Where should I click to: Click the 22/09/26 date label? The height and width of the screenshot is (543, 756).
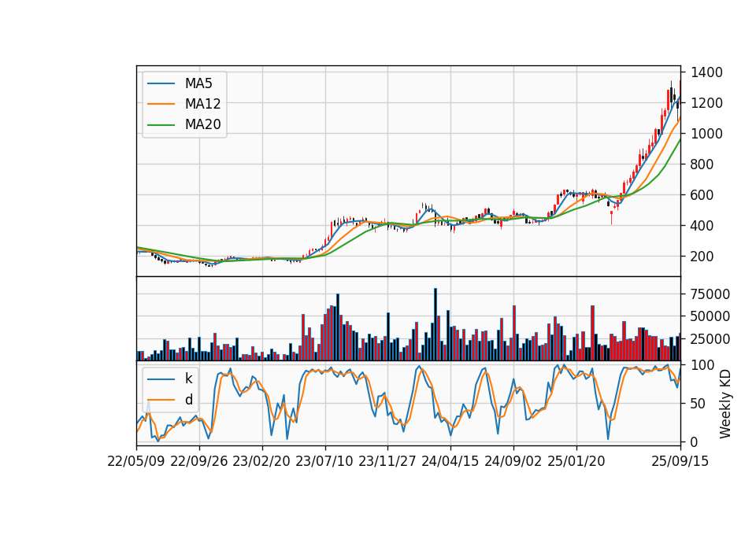click(199, 461)
